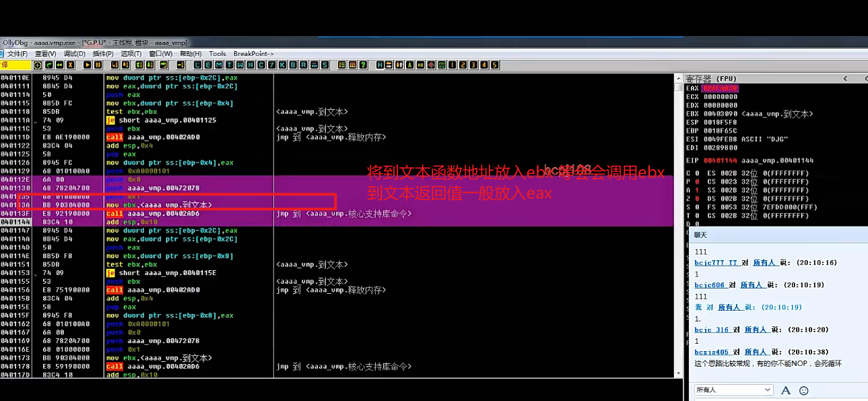Open the Call stack (K) icon
Image resolution: width=868 pixels, height=401 pixels.
[x=281, y=65]
